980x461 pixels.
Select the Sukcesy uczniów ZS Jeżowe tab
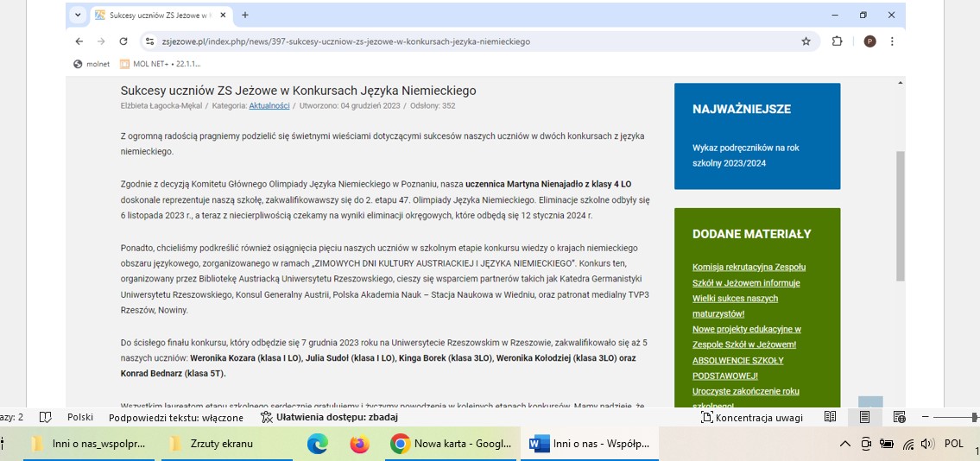[155, 15]
